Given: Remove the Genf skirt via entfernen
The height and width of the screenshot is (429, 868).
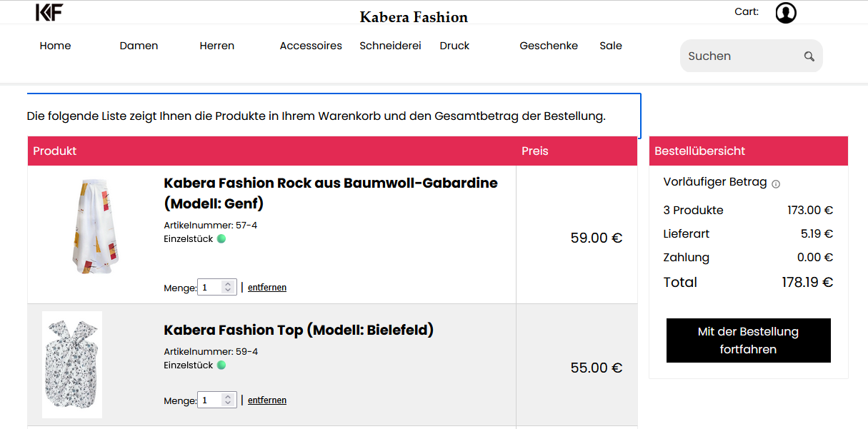Looking at the screenshot, I should click(267, 288).
